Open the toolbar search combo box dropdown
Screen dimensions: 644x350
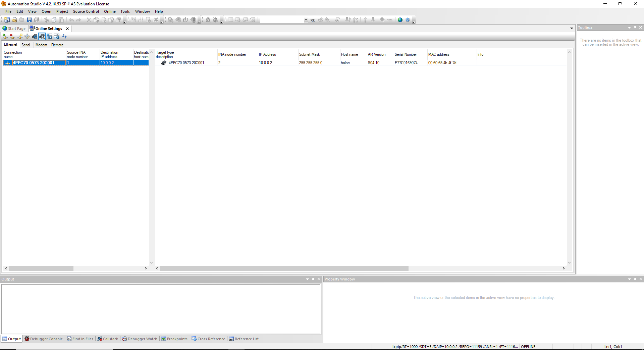(x=306, y=20)
